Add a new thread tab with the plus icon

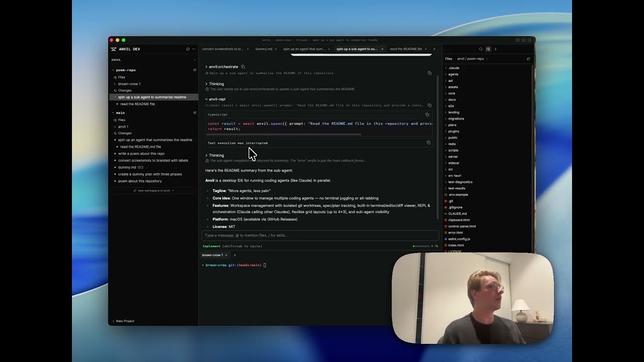coord(434,49)
